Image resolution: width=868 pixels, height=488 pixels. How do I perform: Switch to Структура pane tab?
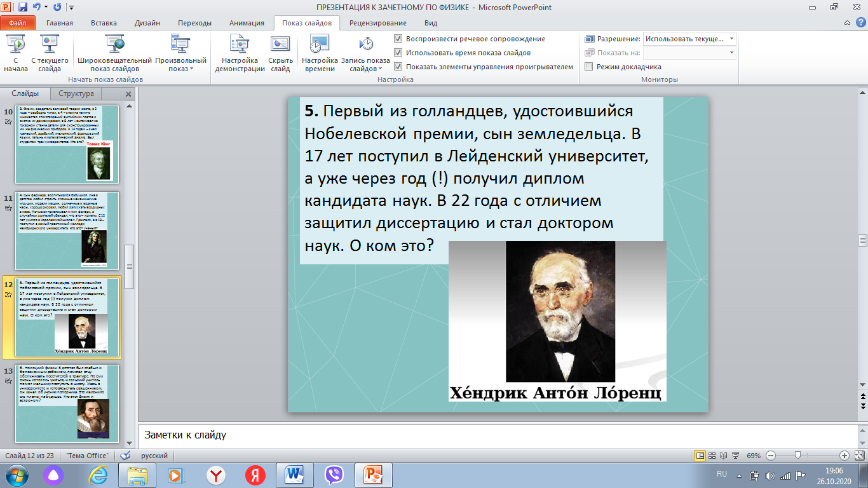coord(76,93)
